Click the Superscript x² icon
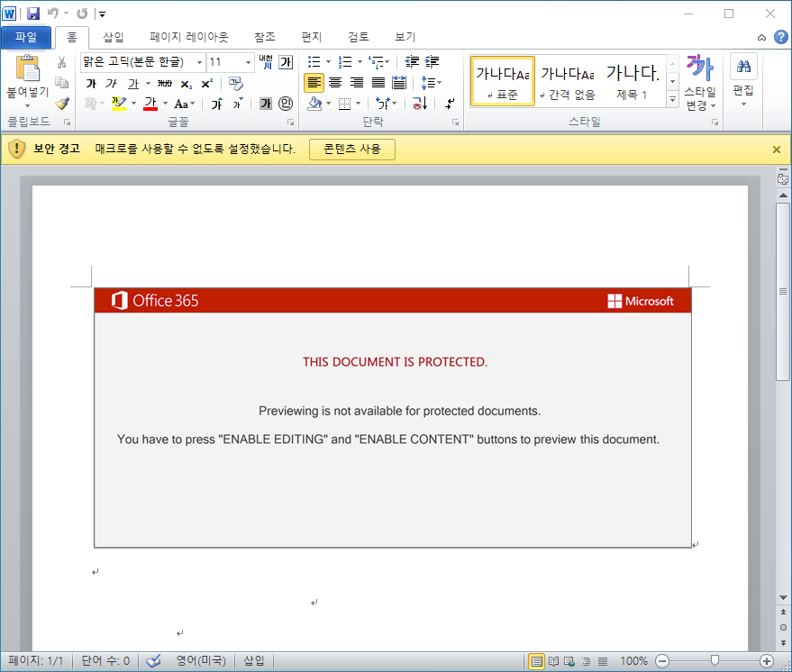The width and height of the screenshot is (792, 672). (x=207, y=83)
